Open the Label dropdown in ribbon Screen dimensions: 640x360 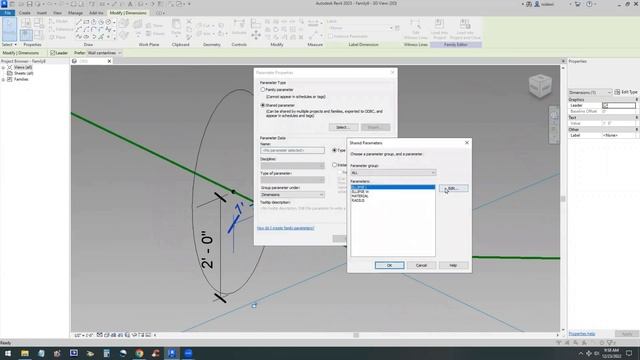tap(360, 28)
